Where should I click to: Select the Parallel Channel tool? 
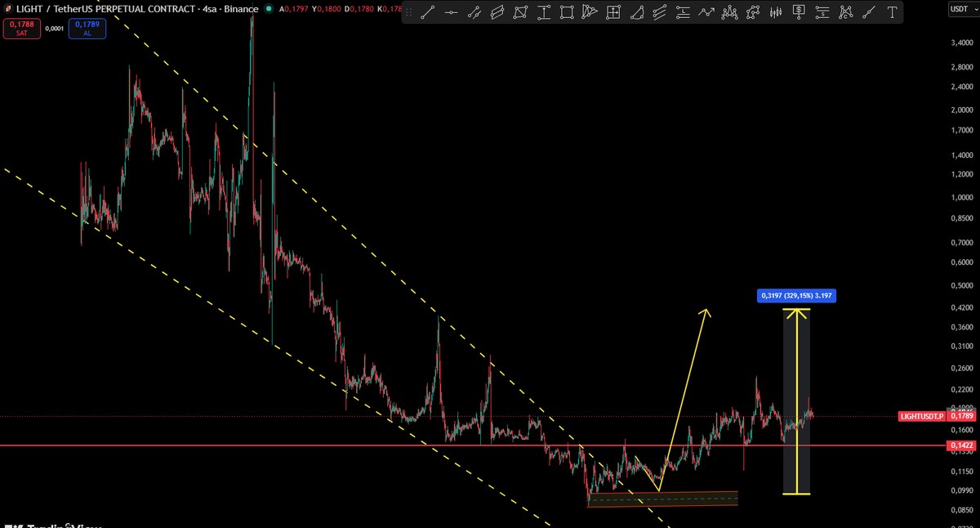coord(497,12)
